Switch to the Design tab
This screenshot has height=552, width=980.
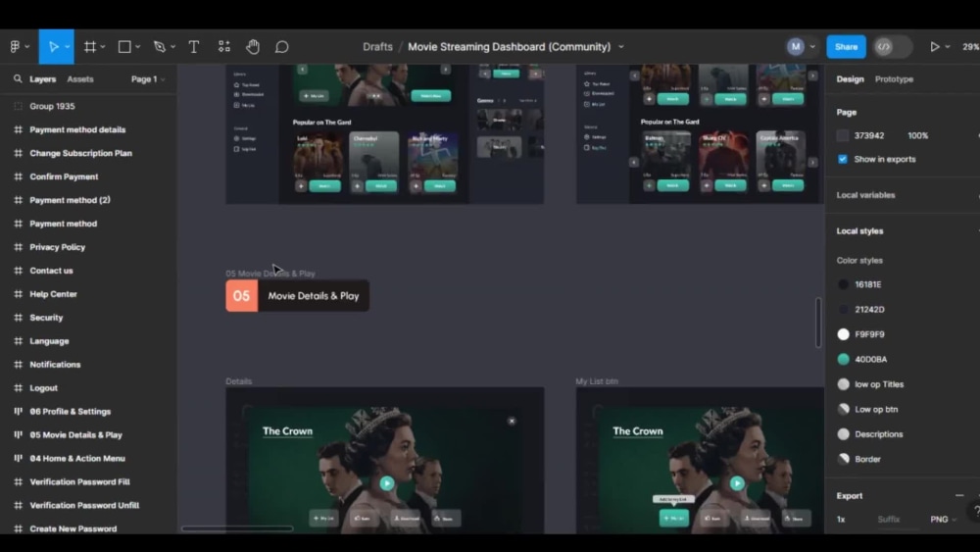(x=850, y=78)
